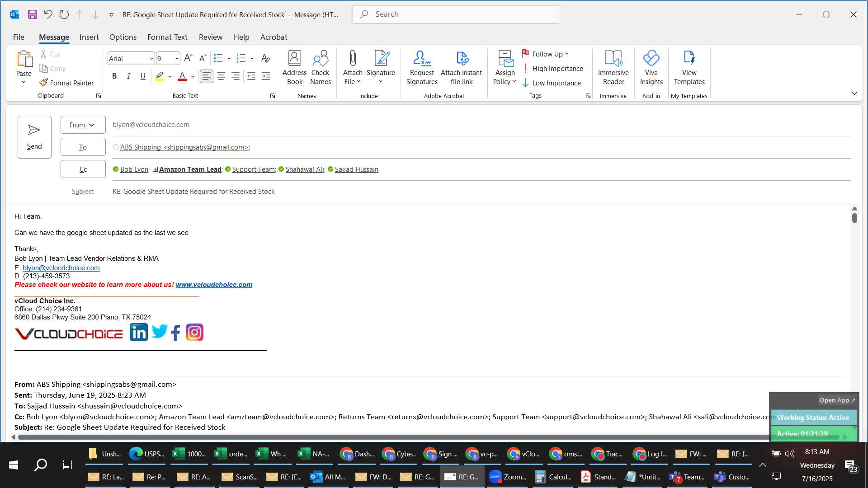
Task: Click the Cc button
Action: click(83, 169)
